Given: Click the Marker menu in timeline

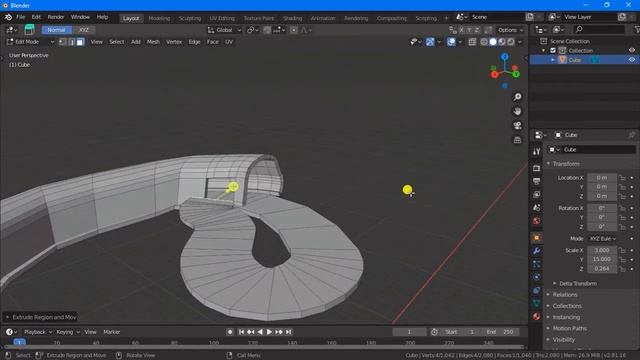Looking at the screenshot, I should 111,332.
